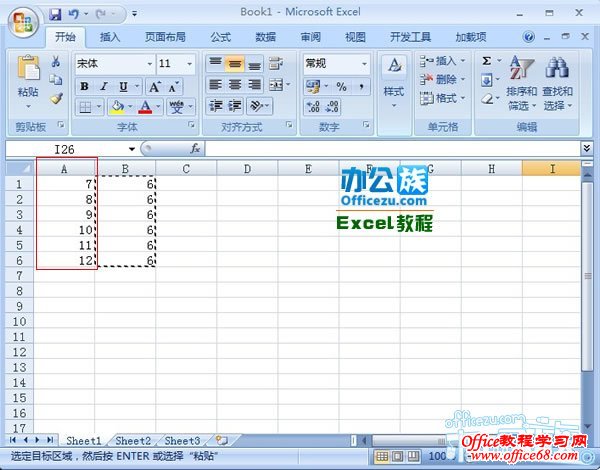600x470 pixels.
Task: Open the Sheet3 worksheet tab
Action: [x=182, y=441]
